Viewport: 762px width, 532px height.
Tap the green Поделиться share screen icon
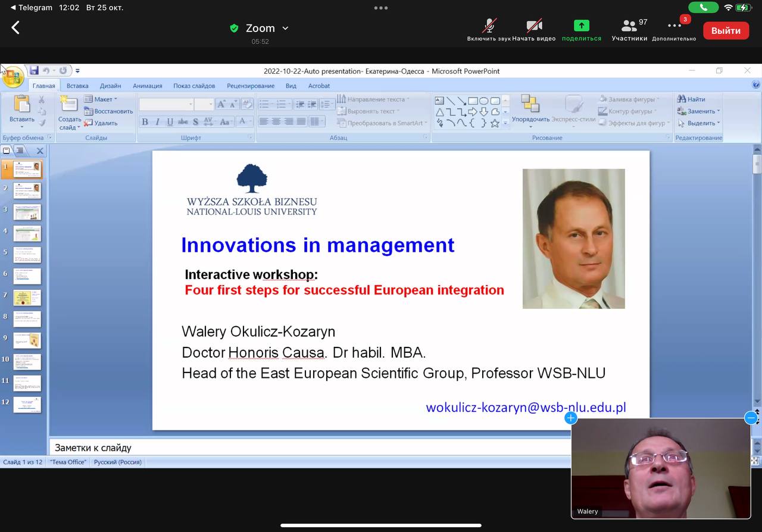pos(581,27)
